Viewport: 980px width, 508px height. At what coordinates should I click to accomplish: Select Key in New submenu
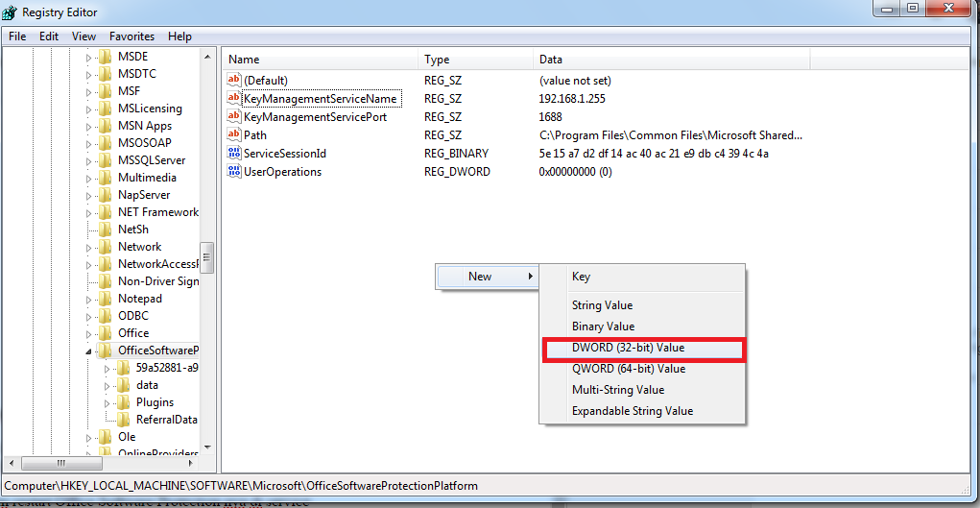643,277
